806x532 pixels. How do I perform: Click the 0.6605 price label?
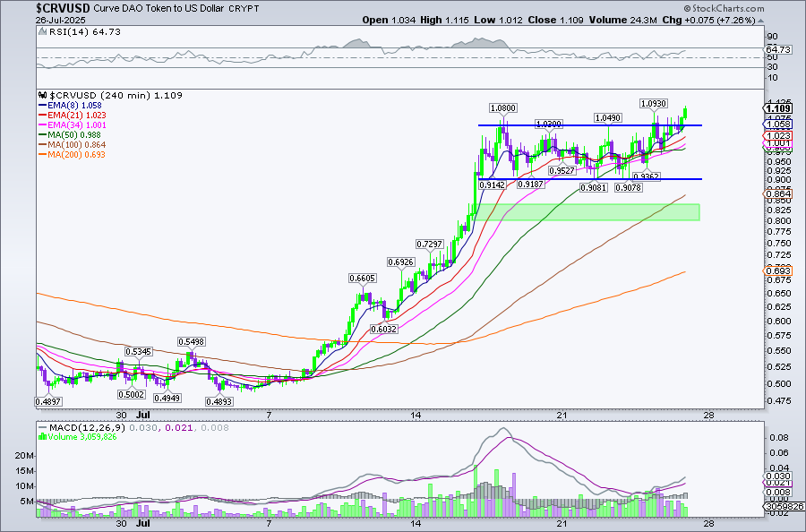click(x=363, y=278)
